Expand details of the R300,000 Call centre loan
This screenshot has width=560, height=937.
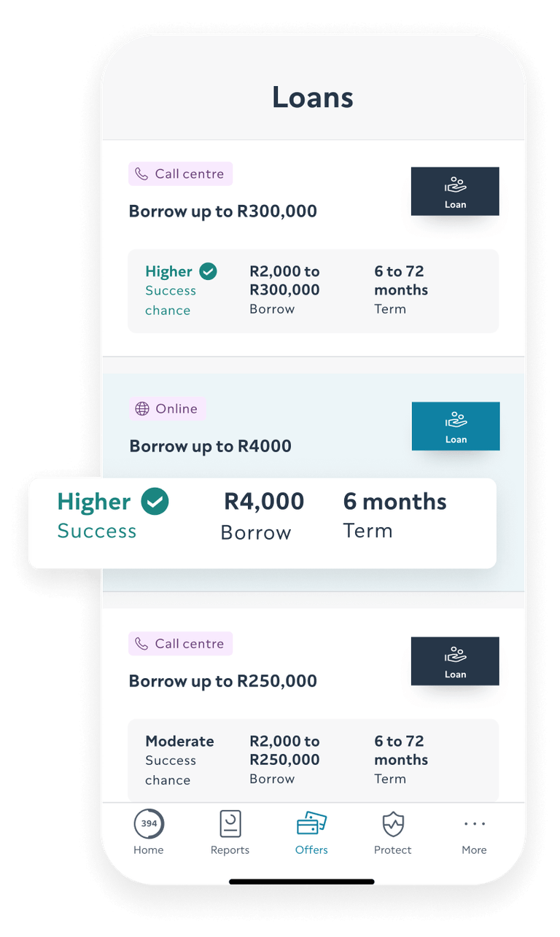pos(313,290)
